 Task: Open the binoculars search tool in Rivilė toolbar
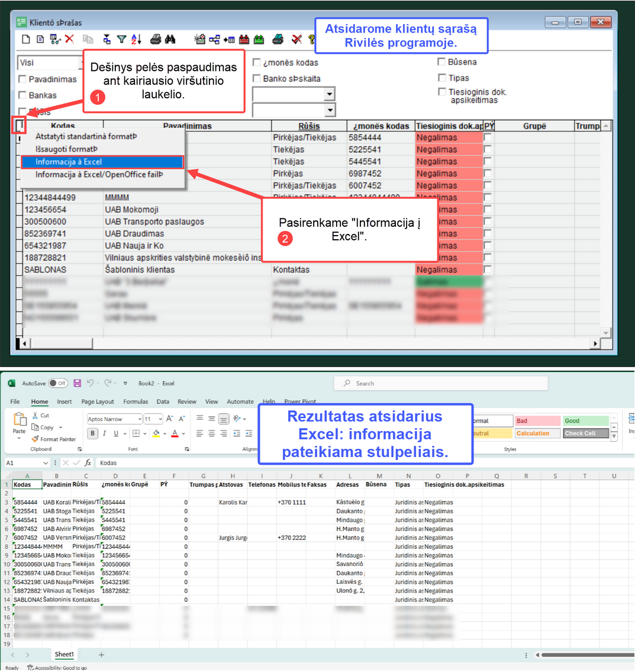pyautogui.click(x=170, y=40)
